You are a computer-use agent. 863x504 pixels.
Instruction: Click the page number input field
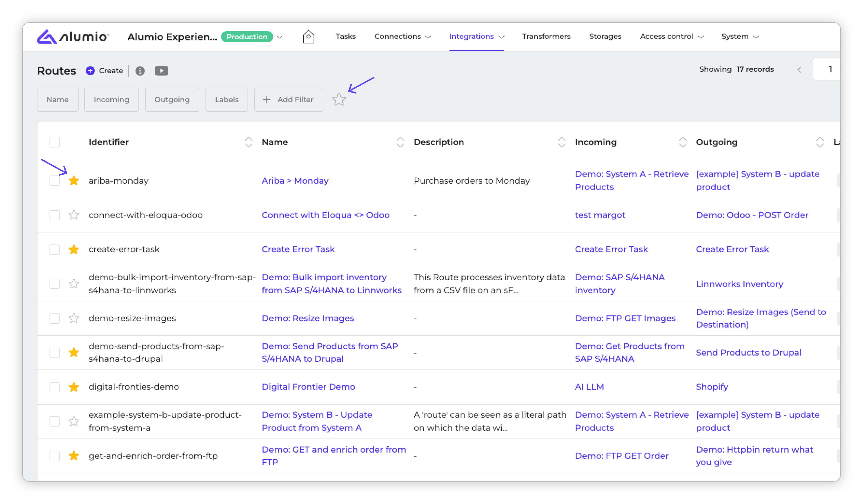[827, 69]
